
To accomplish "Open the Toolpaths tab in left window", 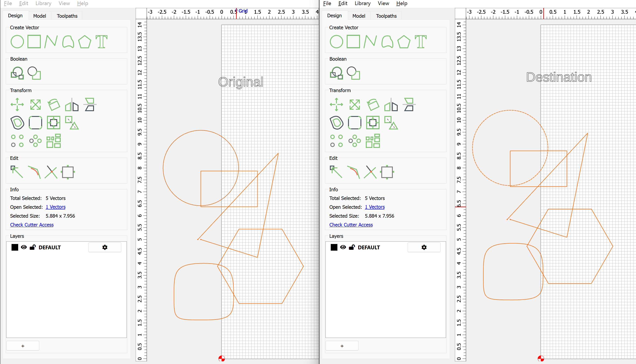I will coord(67,16).
